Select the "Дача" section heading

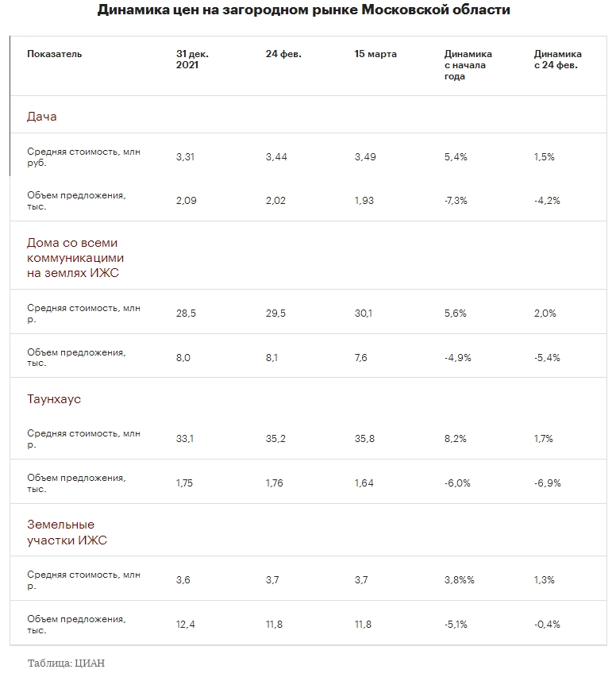point(42,117)
